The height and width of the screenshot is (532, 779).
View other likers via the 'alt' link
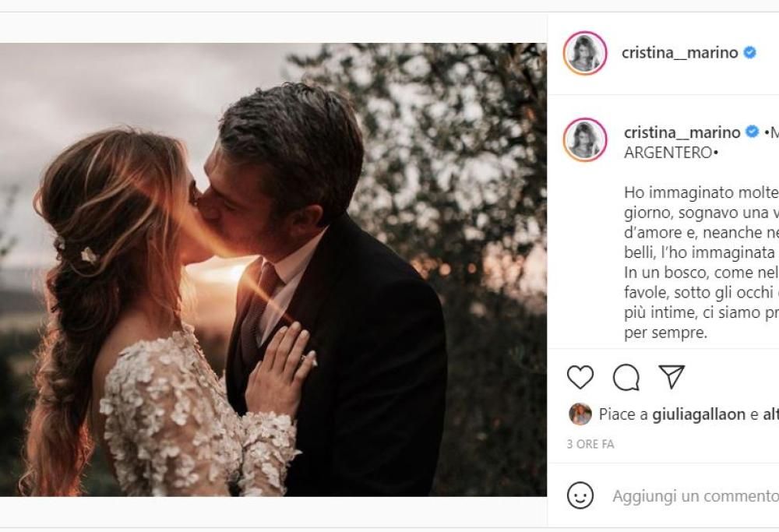(770, 414)
